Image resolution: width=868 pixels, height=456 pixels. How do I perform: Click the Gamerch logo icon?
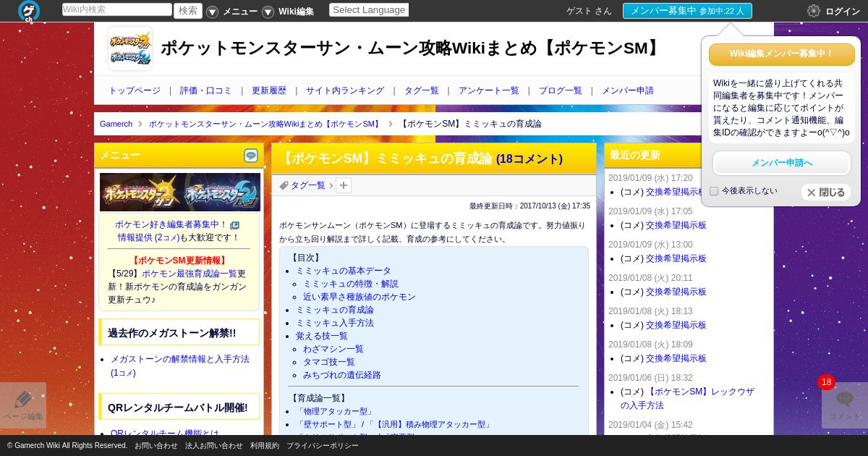(29, 11)
